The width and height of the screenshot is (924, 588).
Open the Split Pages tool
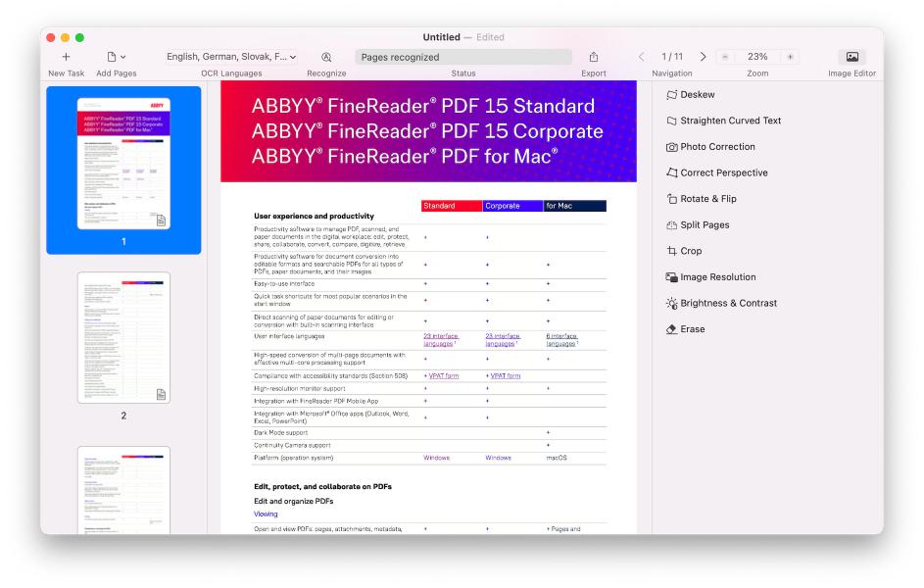pyautogui.click(x=699, y=225)
